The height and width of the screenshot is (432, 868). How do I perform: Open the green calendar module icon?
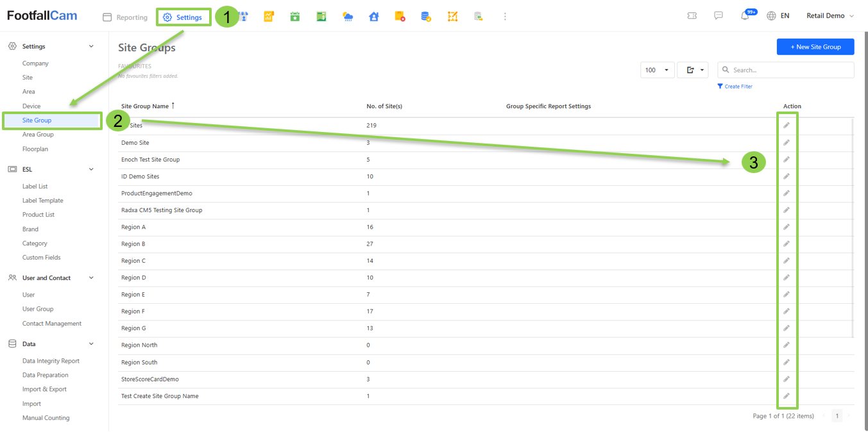click(295, 17)
